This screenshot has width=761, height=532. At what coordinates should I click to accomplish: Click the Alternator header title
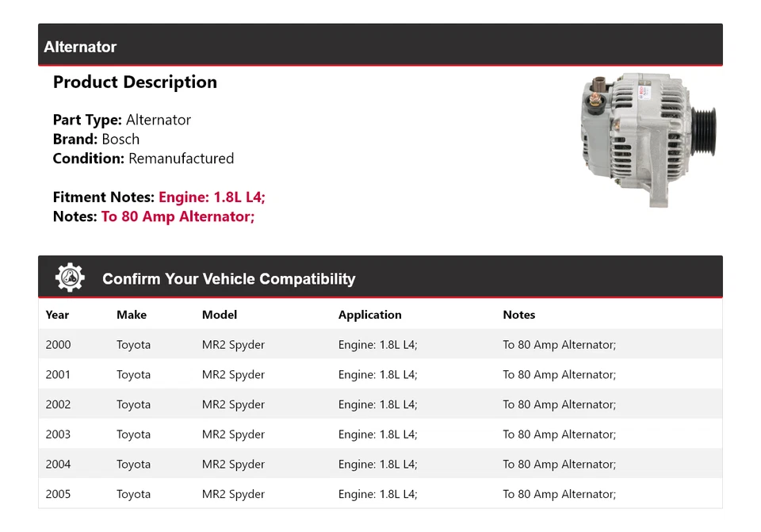pyautogui.click(x=80, y=47)
